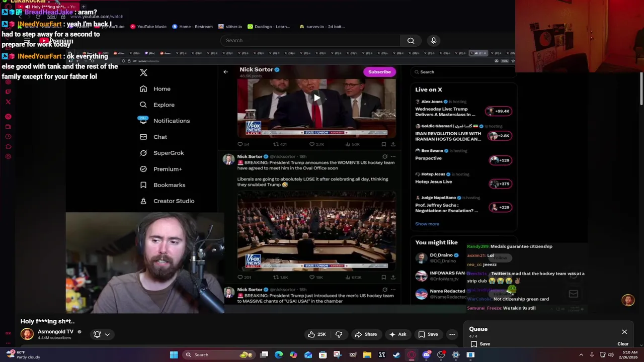Open File Explorer from the taskbar
Viewport: 644px width, 362px height.
click(x=367, y=355)
